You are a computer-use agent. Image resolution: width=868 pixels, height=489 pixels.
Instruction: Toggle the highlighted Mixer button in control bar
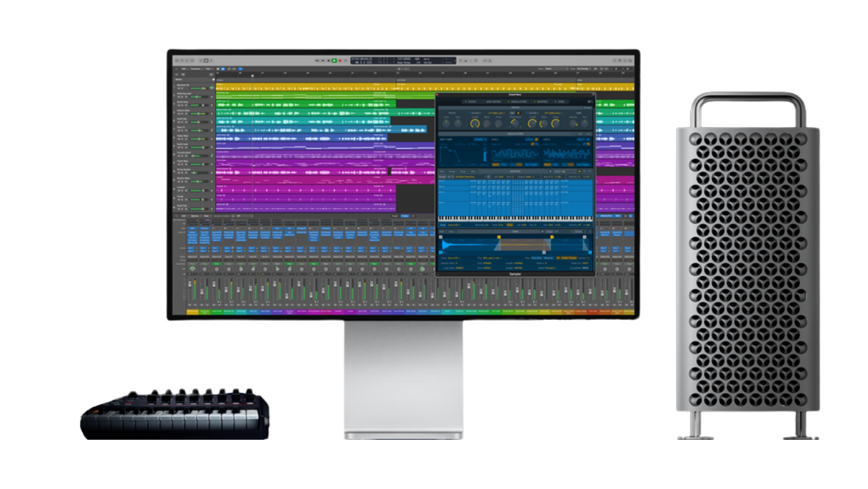point(206,60)
